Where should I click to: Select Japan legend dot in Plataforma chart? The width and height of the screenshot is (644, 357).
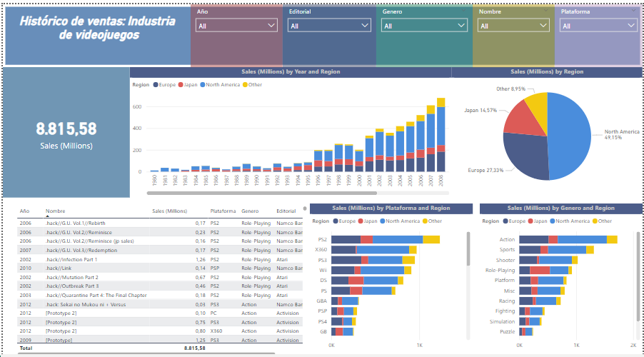click(361, 221)
